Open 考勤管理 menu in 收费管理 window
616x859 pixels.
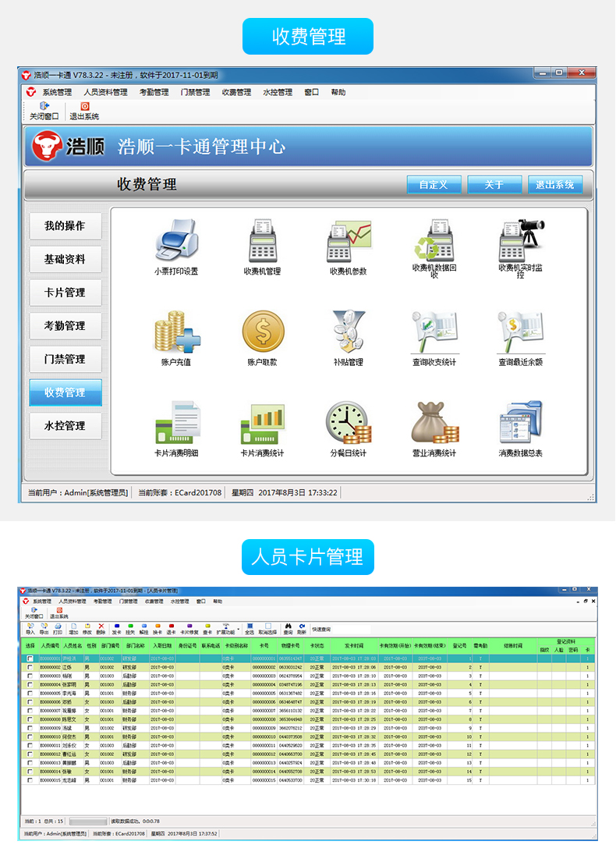[x=154, y=92]
